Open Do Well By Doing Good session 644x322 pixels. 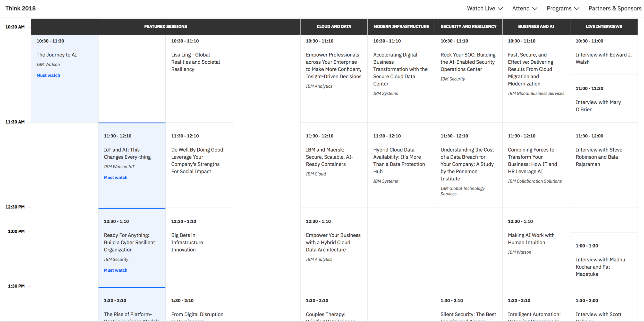(x=198, y=160)
